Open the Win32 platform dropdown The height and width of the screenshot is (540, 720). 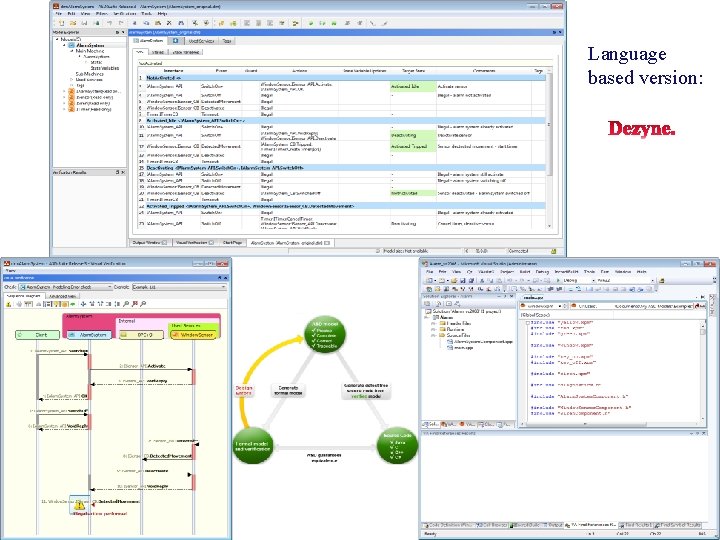pos(626,280)
